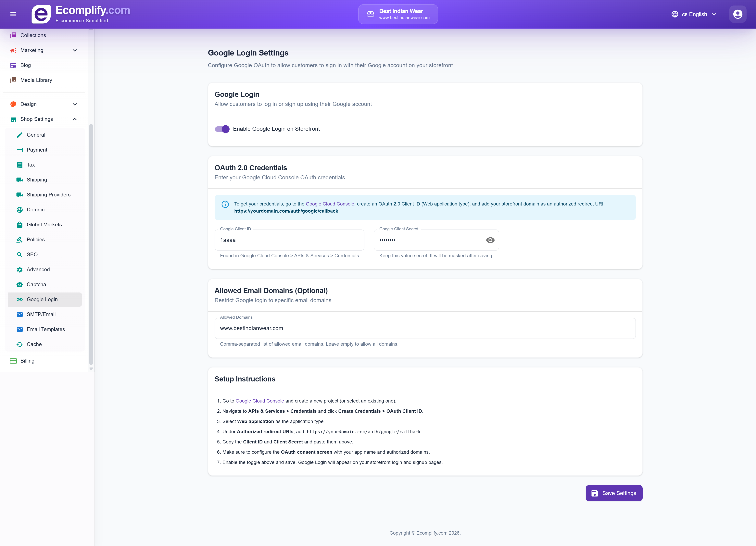The image size is (756, 546).
Task: Click the Save Settings button
Action: (614, 493)
